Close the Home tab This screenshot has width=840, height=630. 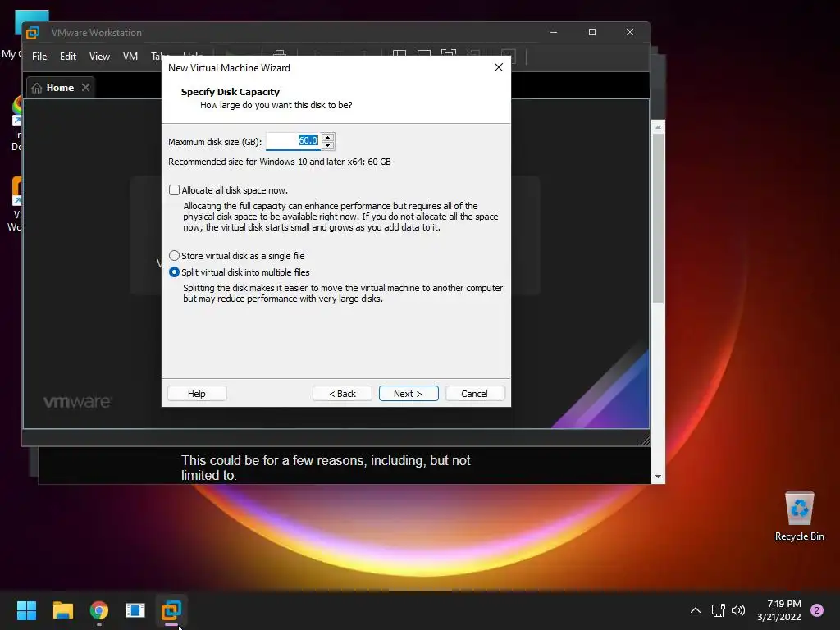[85, 87]
